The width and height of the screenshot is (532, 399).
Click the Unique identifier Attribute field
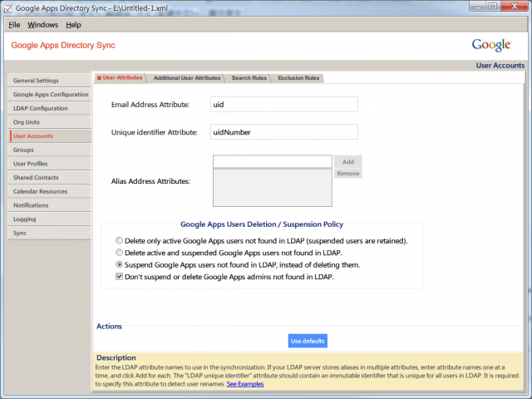click(x=284, y=132)
